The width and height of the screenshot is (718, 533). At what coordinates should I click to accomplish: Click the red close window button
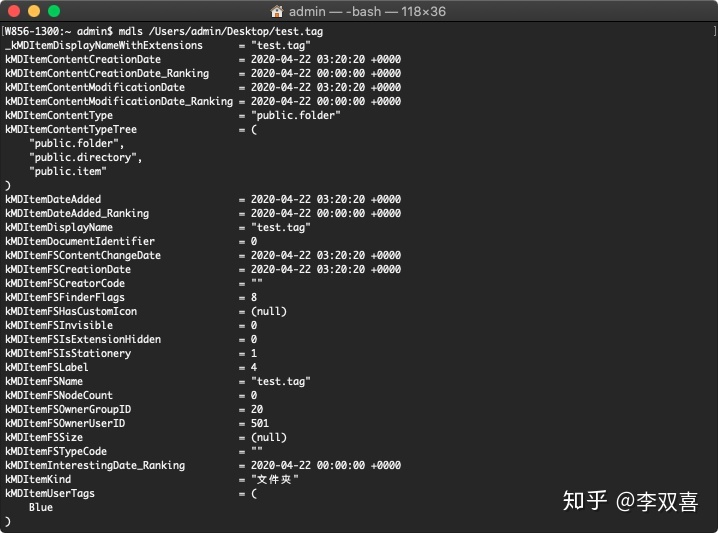[14, 11]
